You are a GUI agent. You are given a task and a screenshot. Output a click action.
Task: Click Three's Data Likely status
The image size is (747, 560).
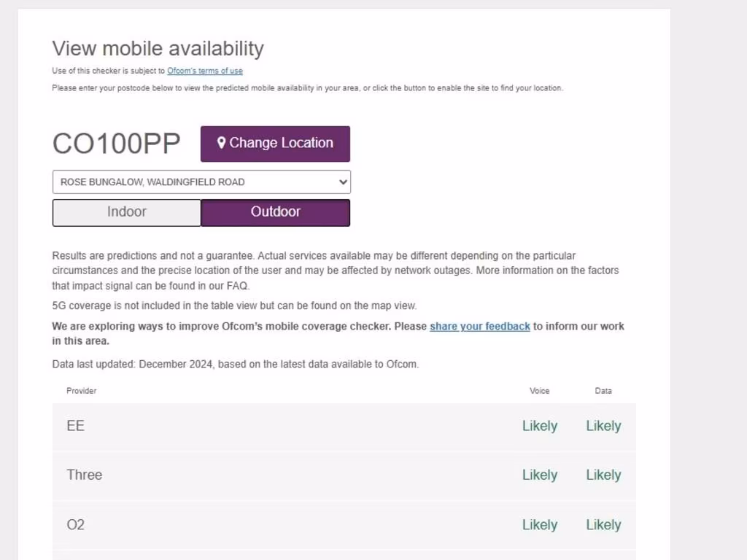[x=603, y=475]
